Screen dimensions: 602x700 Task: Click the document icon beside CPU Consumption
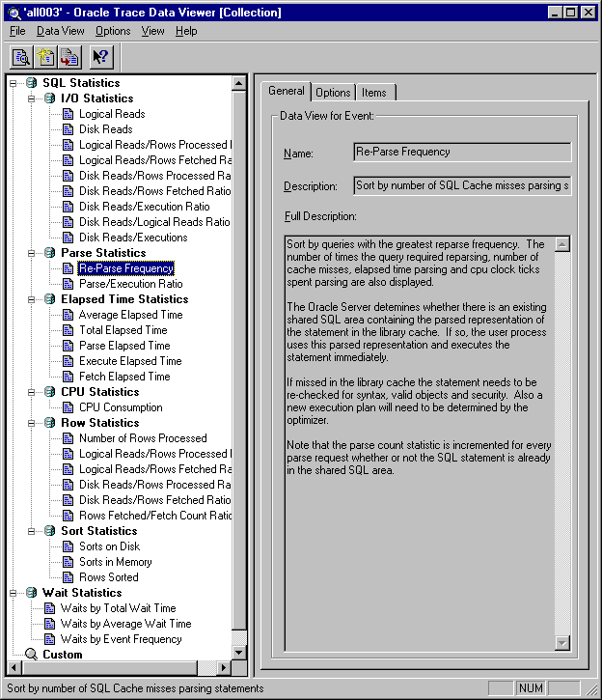[x=68, y=407]
